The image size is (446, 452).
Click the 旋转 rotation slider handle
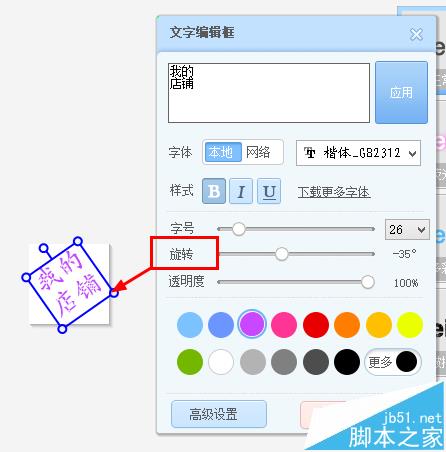pyautogui.click(x=282, y=254)
